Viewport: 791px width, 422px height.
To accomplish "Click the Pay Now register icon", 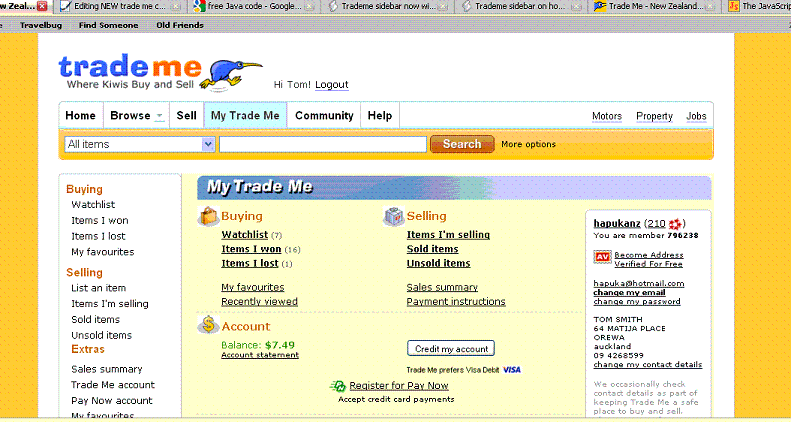I will point(337,386).
